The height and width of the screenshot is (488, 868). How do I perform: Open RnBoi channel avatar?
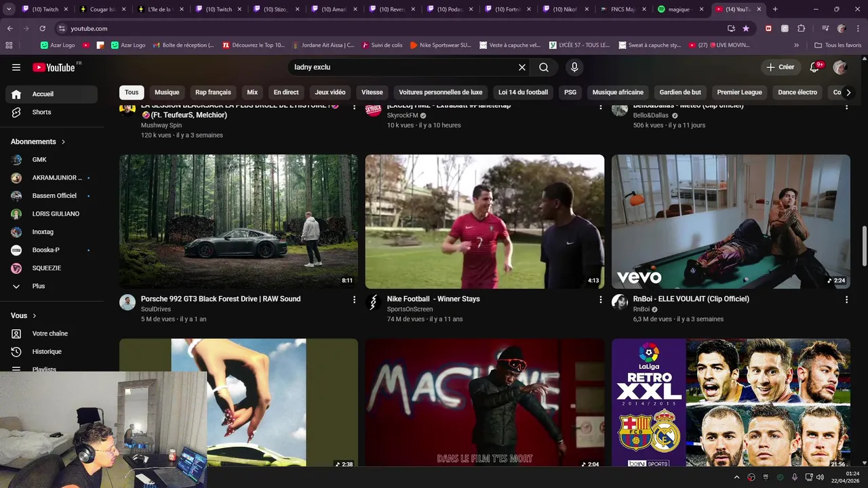click(x=620, y=302)
